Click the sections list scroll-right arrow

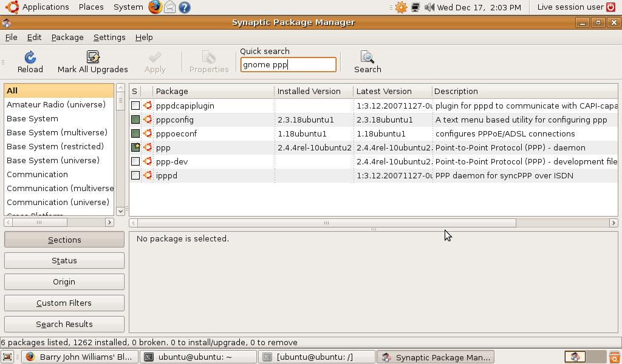(x=109, y=223)
